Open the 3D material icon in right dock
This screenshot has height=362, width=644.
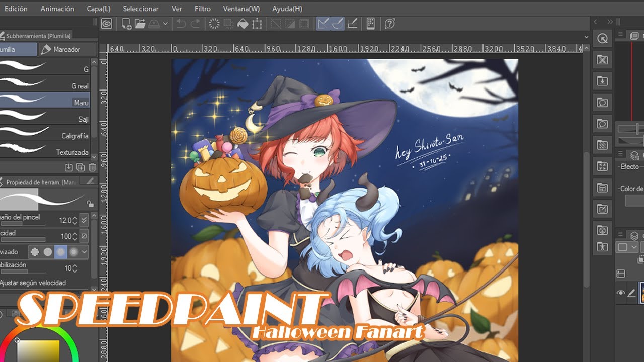click(602, 230)
